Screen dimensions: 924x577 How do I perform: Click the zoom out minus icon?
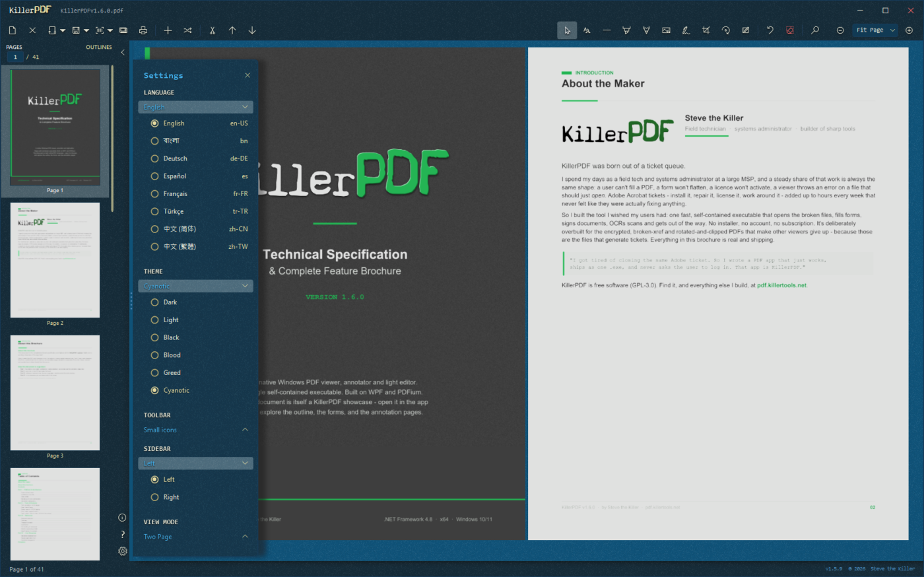pyautogui.click(x=840, y=30)
